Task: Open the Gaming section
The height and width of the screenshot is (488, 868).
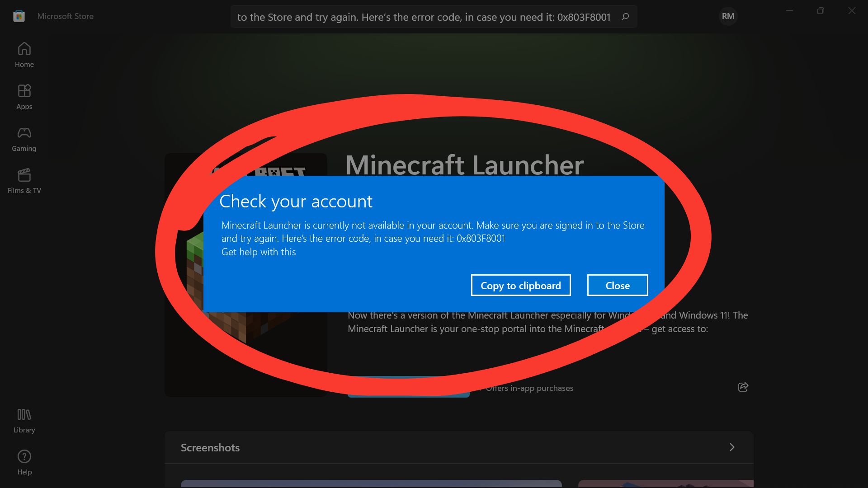Action: pyautogui.click(x=24, y=139)
